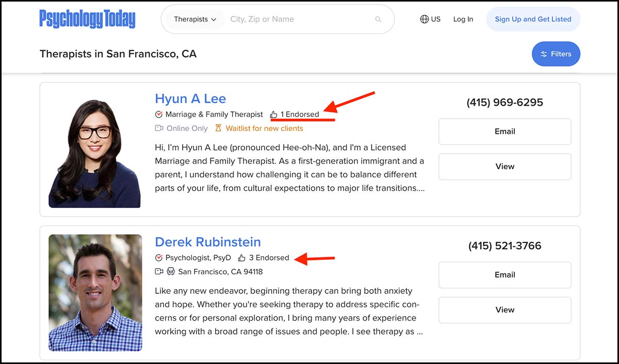Click the verified checkmark next to Marriage & Family Therapist
This screenshot has height=364, width=619.
tap(158, 114)
